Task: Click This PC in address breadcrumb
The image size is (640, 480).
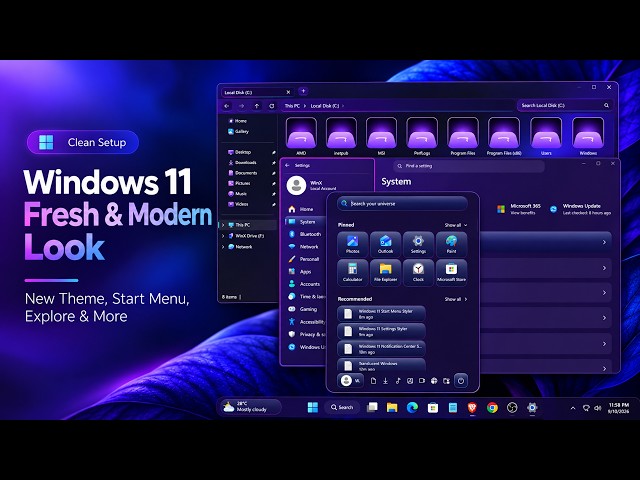Action: click(x=292, y=106)
